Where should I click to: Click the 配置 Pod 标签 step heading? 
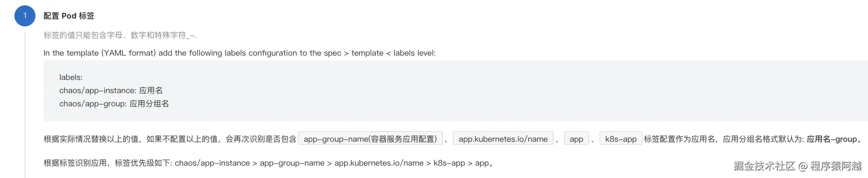(x=69, y=16)
